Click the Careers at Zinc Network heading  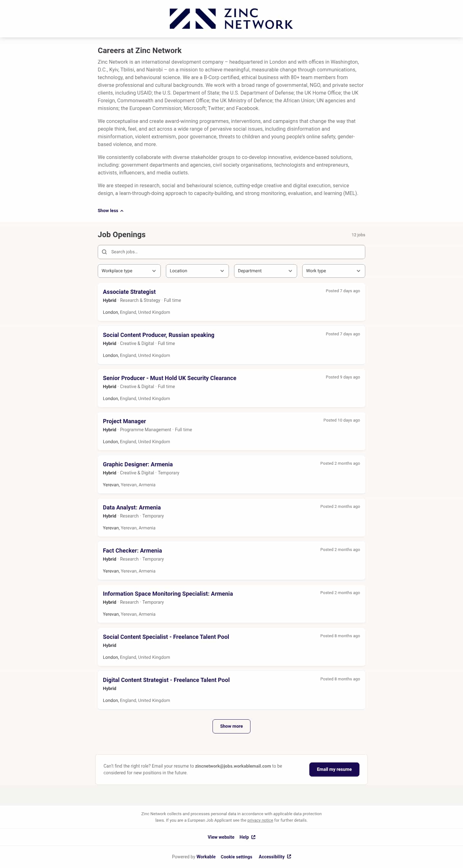coord(140,51)
